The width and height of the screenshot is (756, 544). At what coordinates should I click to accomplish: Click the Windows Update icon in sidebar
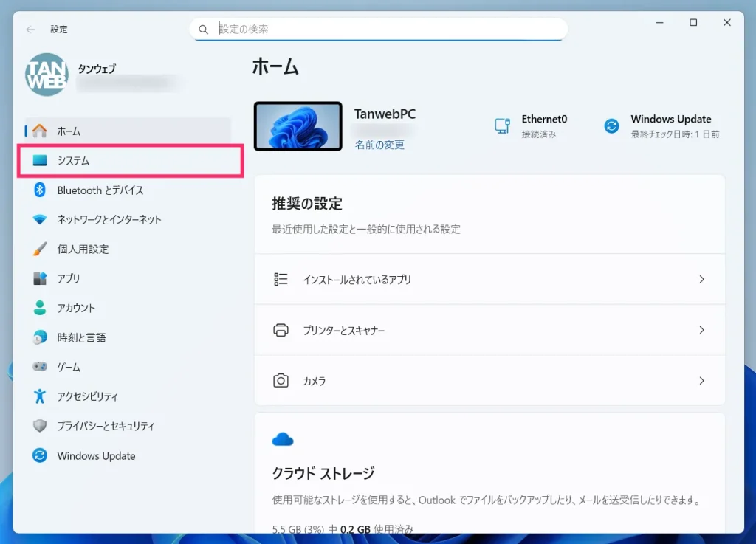[x=40, y=455]
